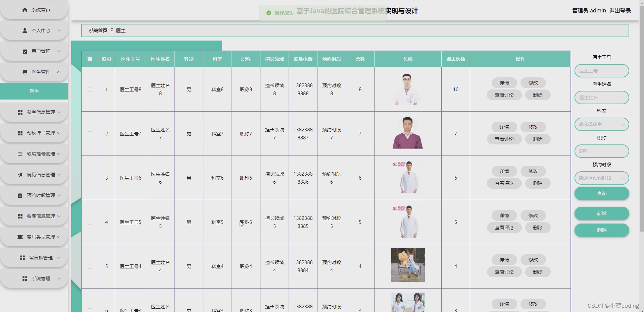Click the 票数 column header
The height and width of the screenshot is (312, 644).
[x=360, y=59]
